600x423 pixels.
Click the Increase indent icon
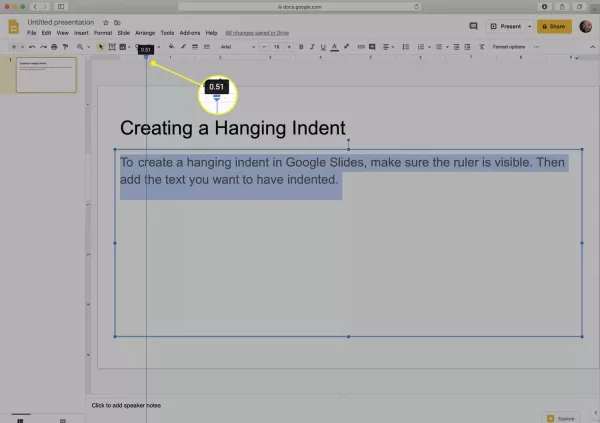467,47
